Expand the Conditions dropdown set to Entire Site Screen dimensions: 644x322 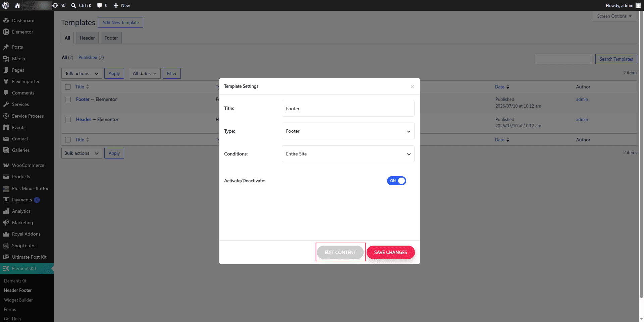(348, 154)
